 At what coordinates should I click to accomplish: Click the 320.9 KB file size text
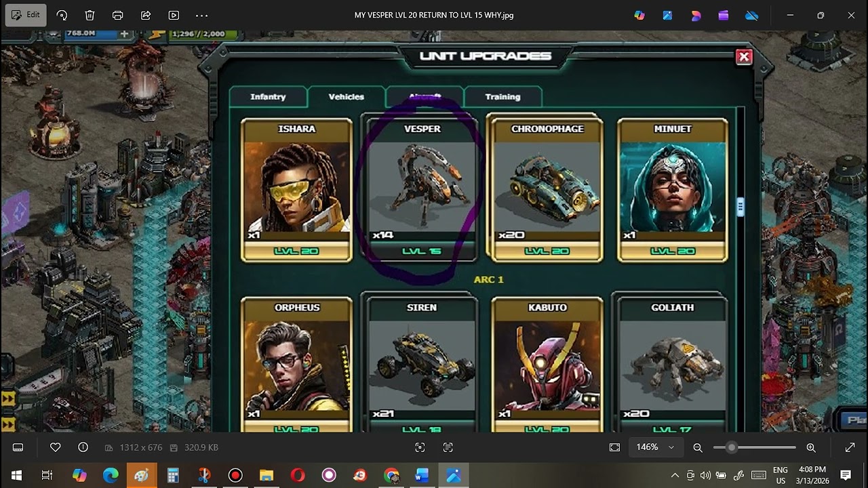[x=201, y=447]
